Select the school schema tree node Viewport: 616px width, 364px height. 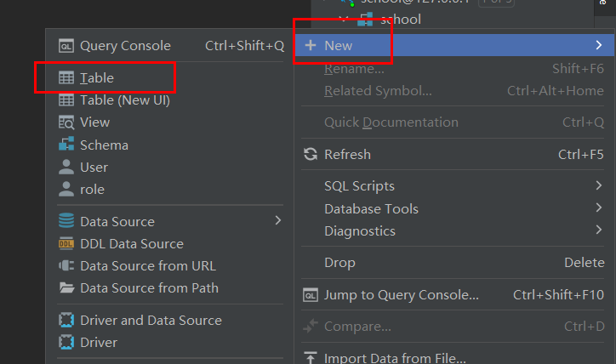click(400, 19)
